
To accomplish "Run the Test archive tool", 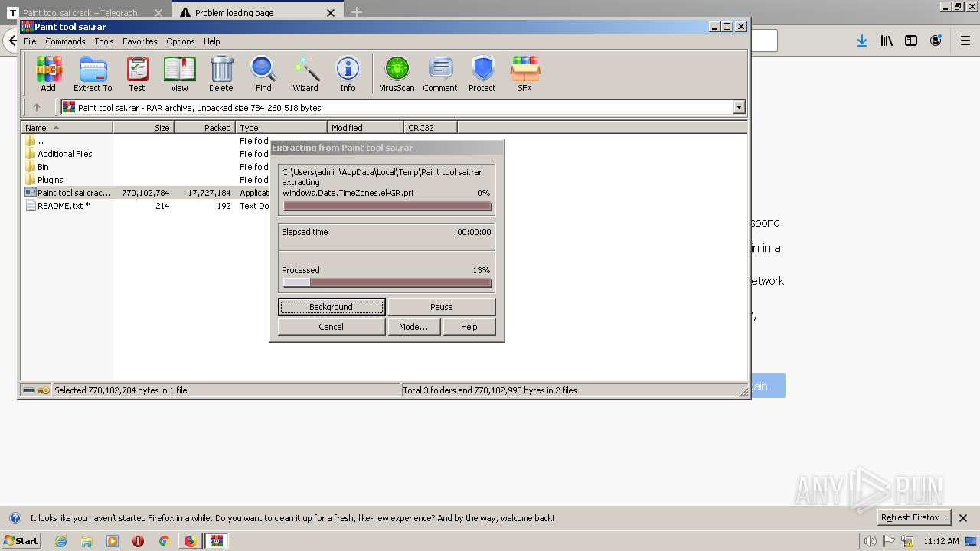I will [137, 74].
